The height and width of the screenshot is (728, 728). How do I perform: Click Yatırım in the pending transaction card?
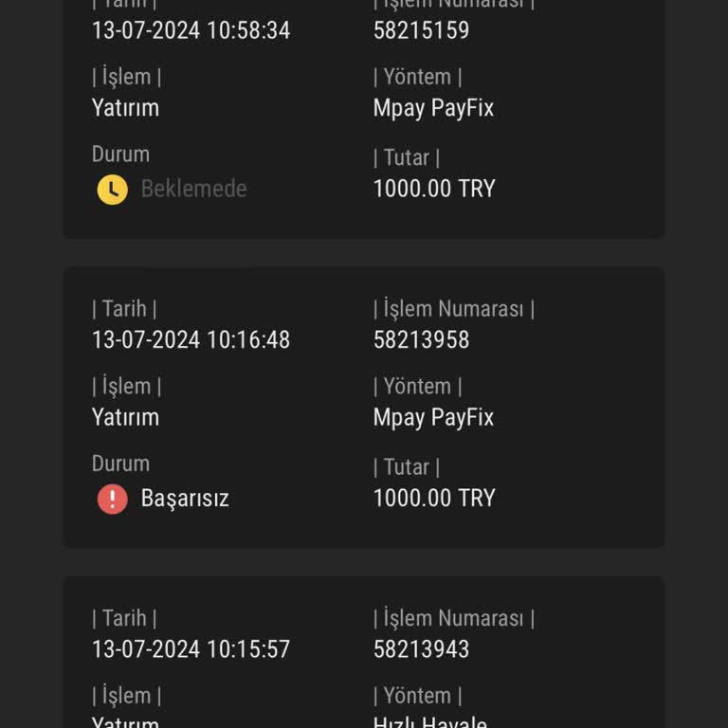point(125,108)
